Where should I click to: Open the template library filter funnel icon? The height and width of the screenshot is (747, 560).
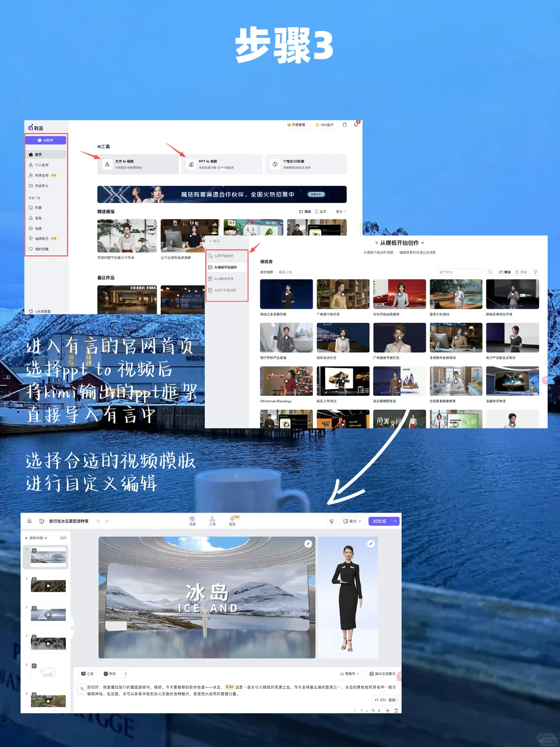(x=536, y=272)
